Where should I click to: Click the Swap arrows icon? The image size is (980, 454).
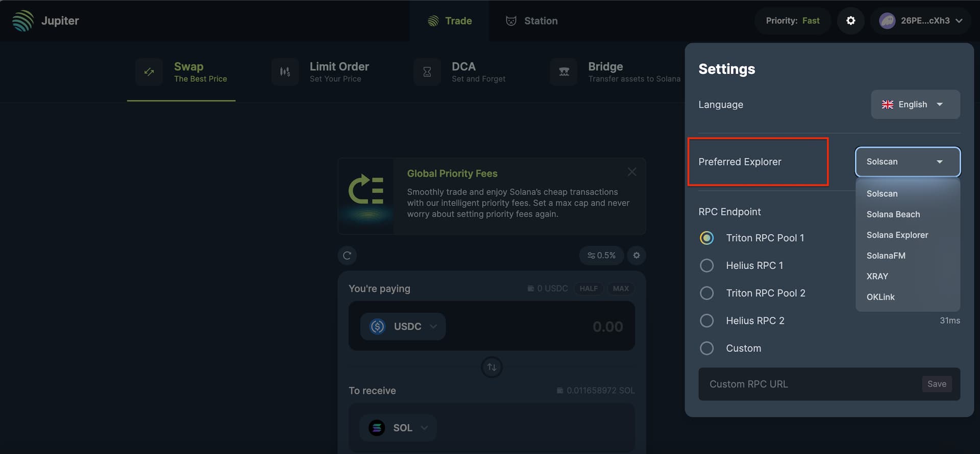pyautogui.click(x=149, y=72)
